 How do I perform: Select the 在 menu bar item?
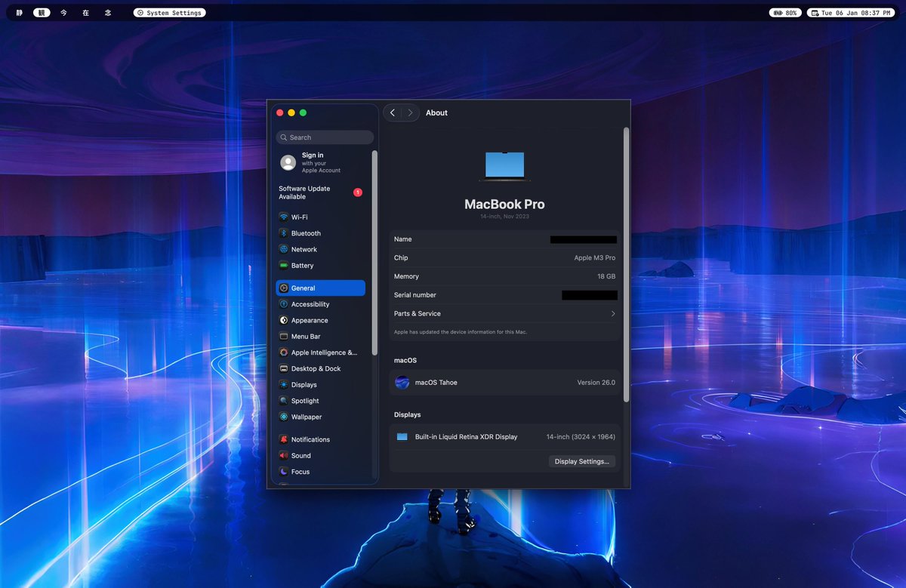click(85, 13)
